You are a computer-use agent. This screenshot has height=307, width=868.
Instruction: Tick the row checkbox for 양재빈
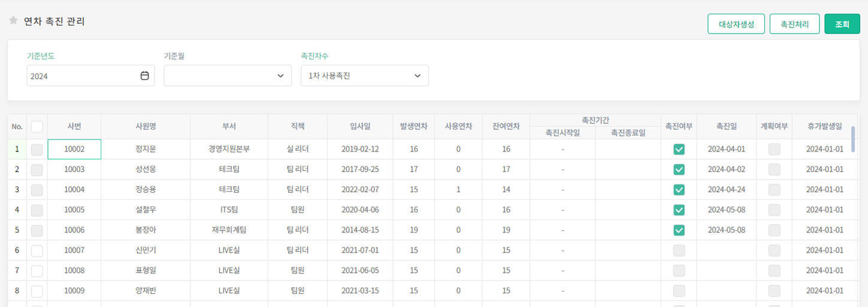coord(37,291)
